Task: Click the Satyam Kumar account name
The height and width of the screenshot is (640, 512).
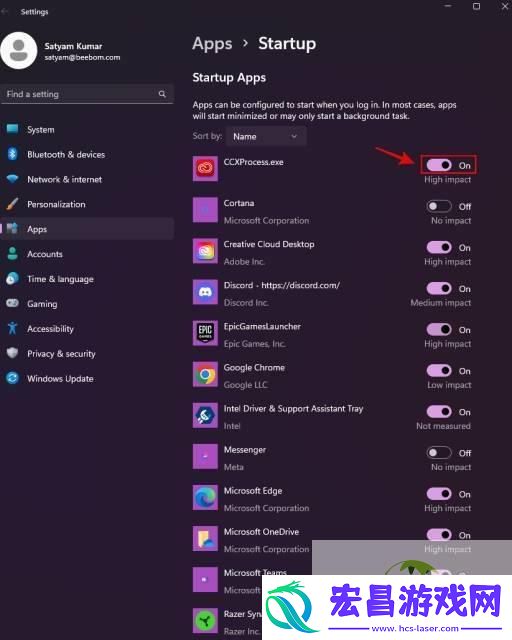Action: [73, 46]
